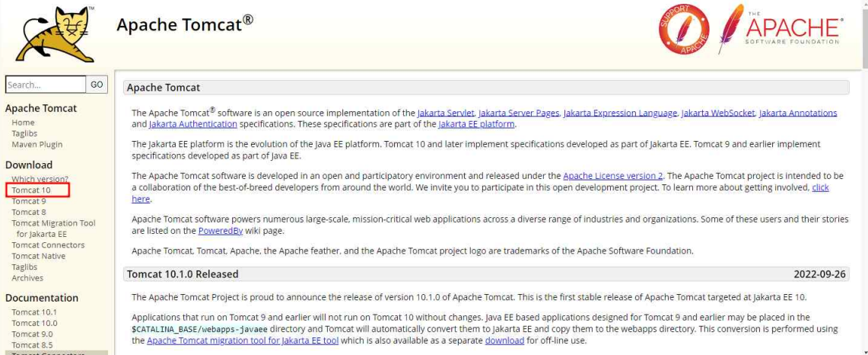The image size is (868, 355).
Task: Open the Tomcat Native link
Action: tap(39, 256)
